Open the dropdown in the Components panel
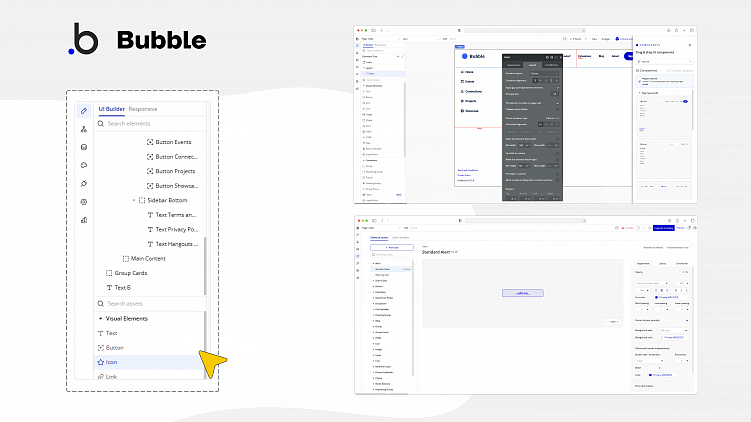Image resolution: width=751 pixels, height=422 pixels. [x=664, y=61]
